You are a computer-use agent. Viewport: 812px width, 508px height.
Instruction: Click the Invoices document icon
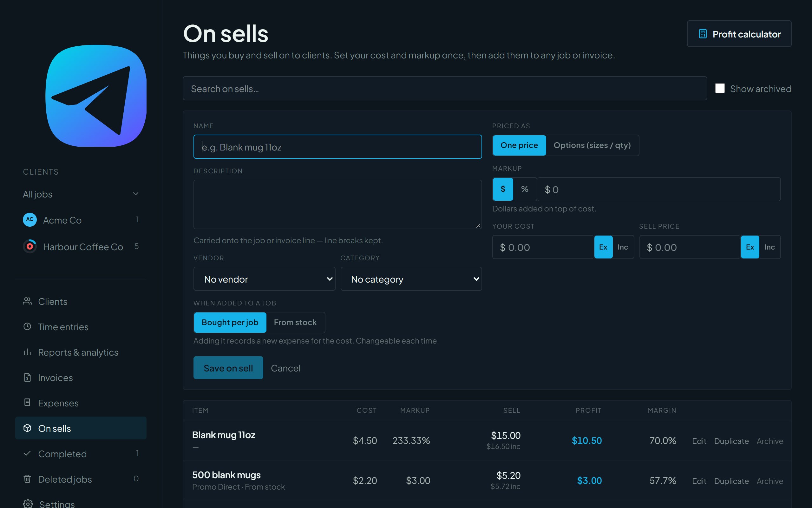[x=28, y=377]
